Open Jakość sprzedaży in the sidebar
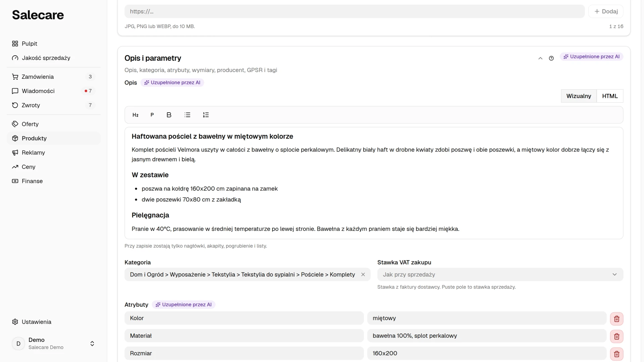This screenshot has height=362, width=644. pyautogui.click(x=54, y=58)
